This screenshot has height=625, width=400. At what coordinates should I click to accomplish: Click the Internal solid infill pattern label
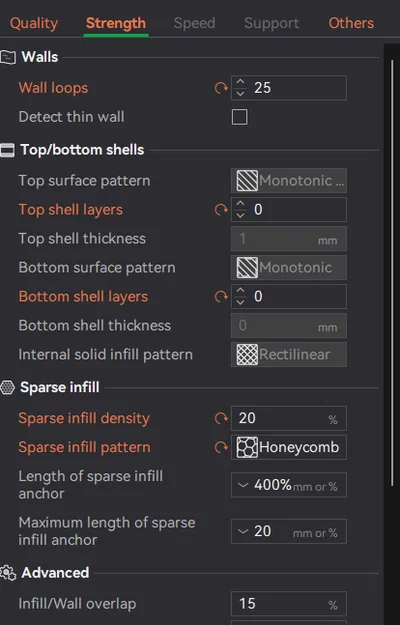click(x=106, y=354)
